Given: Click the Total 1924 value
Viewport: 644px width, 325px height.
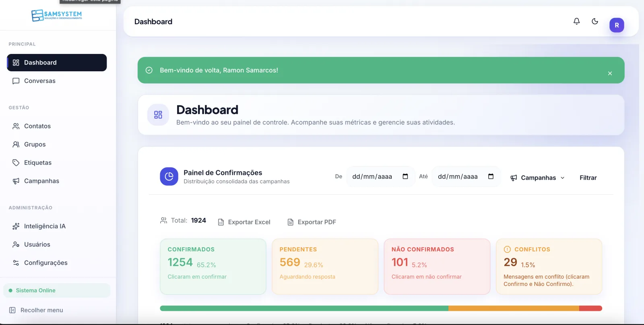Looking at the screenshot, I should (198, 220).
